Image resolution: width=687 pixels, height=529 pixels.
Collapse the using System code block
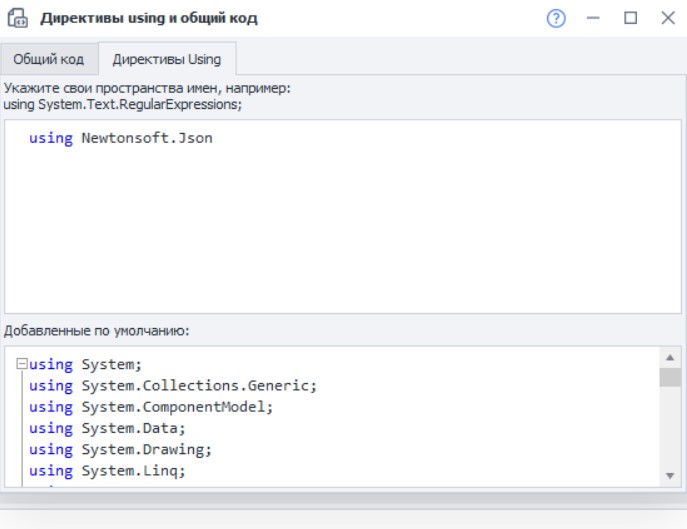point(20,365)
